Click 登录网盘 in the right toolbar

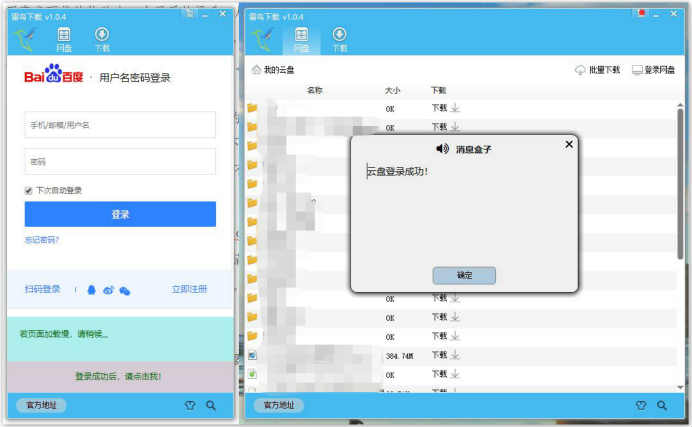tap(654, 70)
